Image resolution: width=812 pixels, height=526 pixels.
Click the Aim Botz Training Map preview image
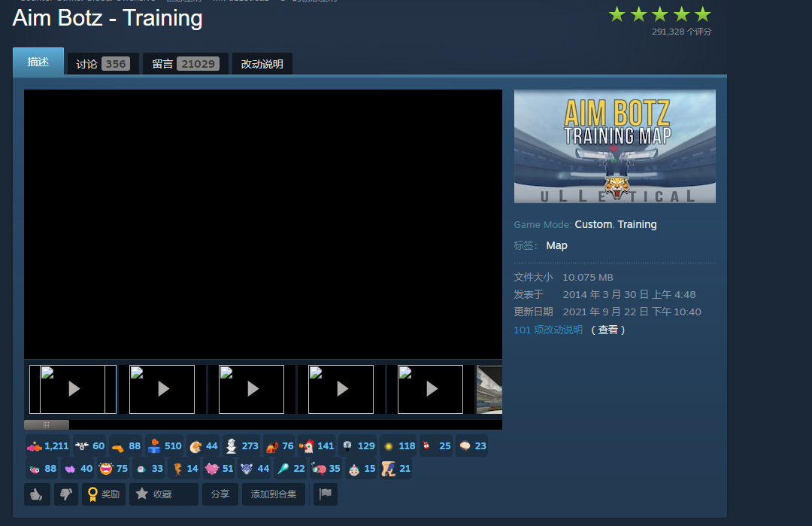[615, 146]
